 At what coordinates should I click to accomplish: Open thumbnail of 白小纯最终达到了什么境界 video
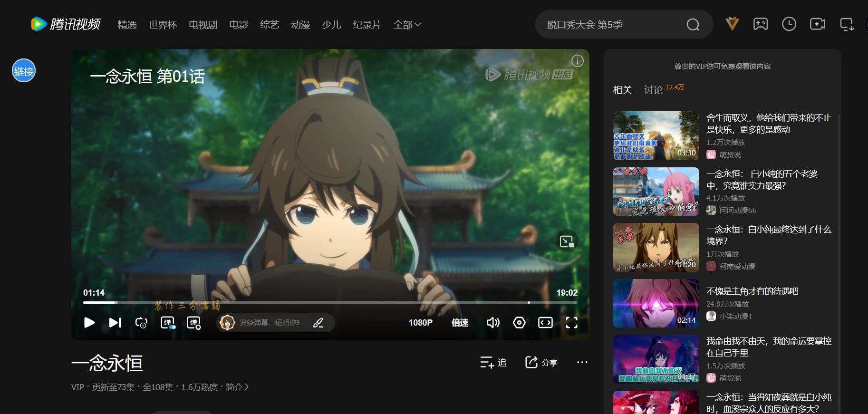click(656, 247)
